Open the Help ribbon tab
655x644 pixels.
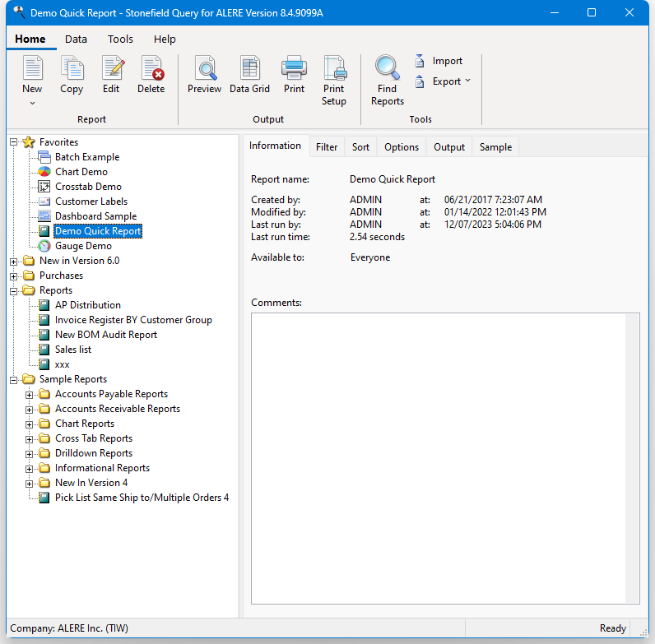click(x=165, y=39)
